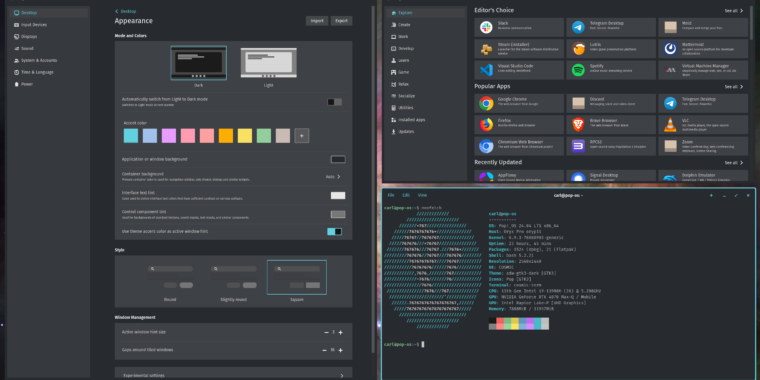See all Popular Apps

click(734, 87)
